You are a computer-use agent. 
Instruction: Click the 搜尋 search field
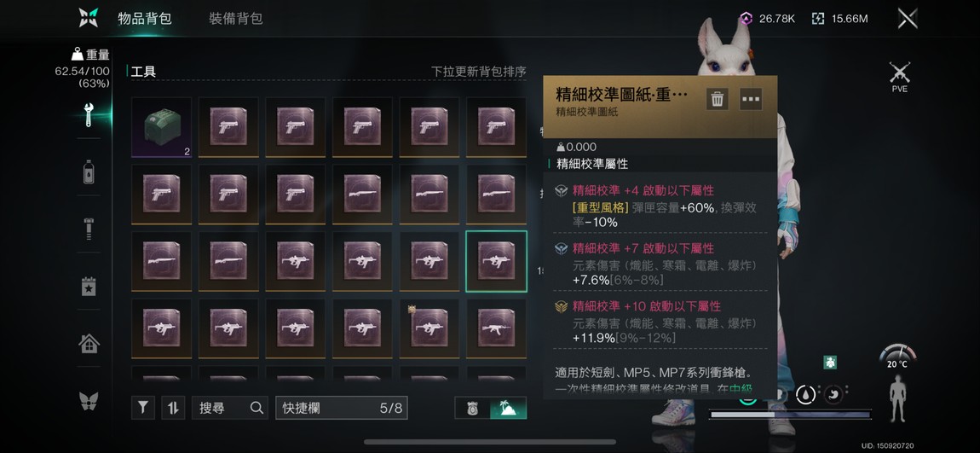pyautogui.click(x=230, y=408)
